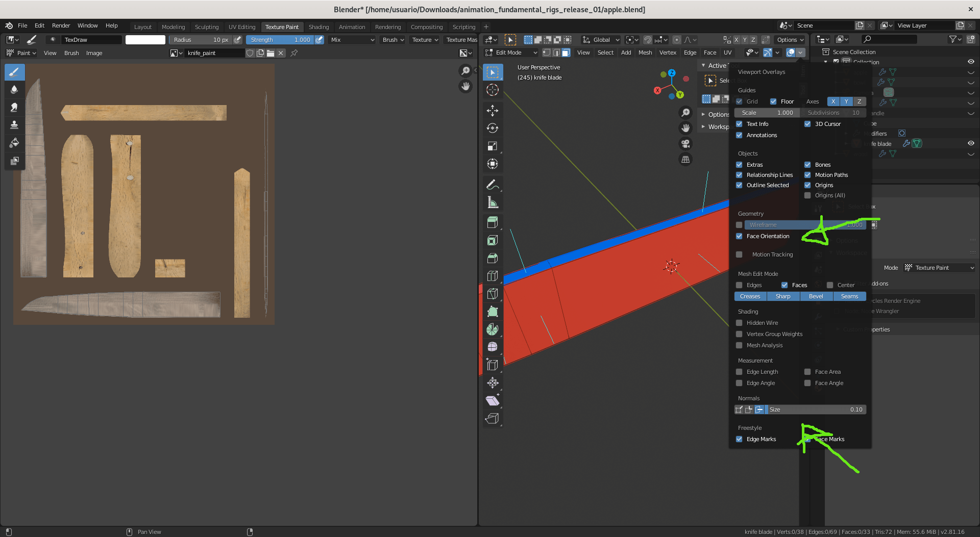The width and height of the screenshot is (980, 537).
Task: Select the Smear tool
Action: coord(14,107)
